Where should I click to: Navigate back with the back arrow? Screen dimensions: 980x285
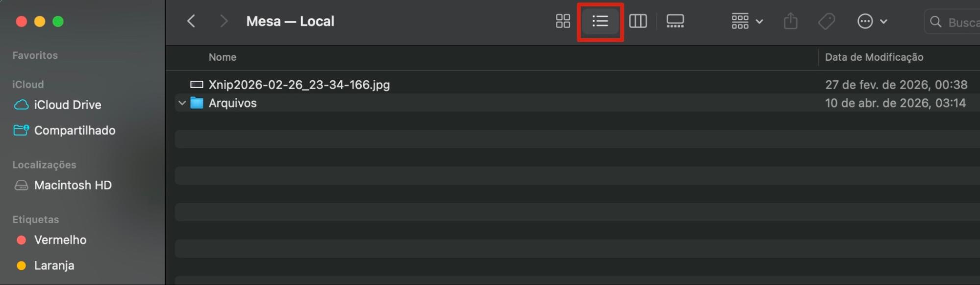pos(191,21)
